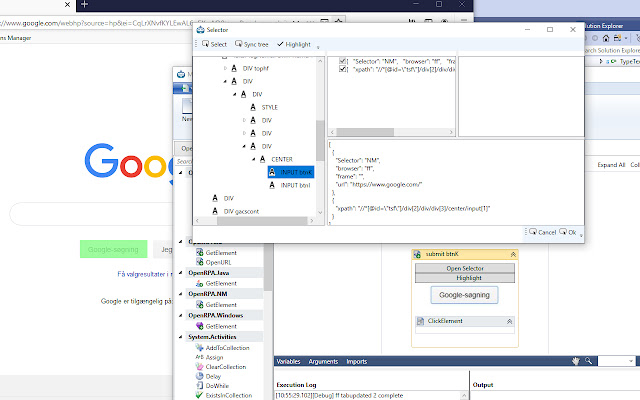Screen dimensions: 640x400
Task: Click OpenRPA.Windows GetElement activity icon
Action: pyautogui.click(x=199, y=326)
